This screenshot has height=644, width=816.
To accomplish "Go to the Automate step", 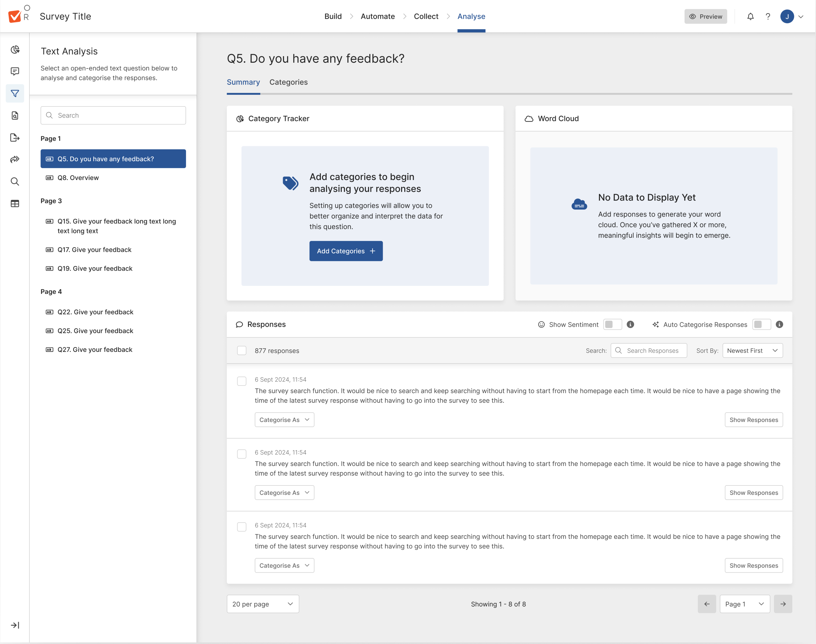I will coord(378,16).
